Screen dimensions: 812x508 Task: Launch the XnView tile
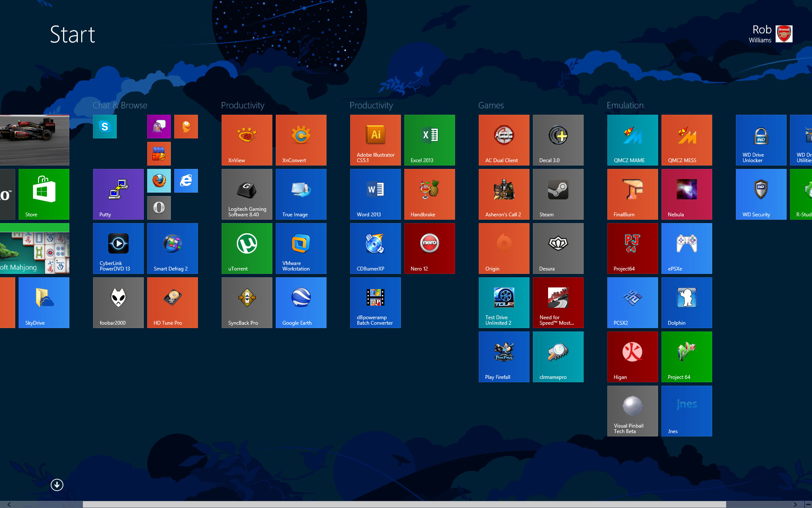[x=247, y=140]
